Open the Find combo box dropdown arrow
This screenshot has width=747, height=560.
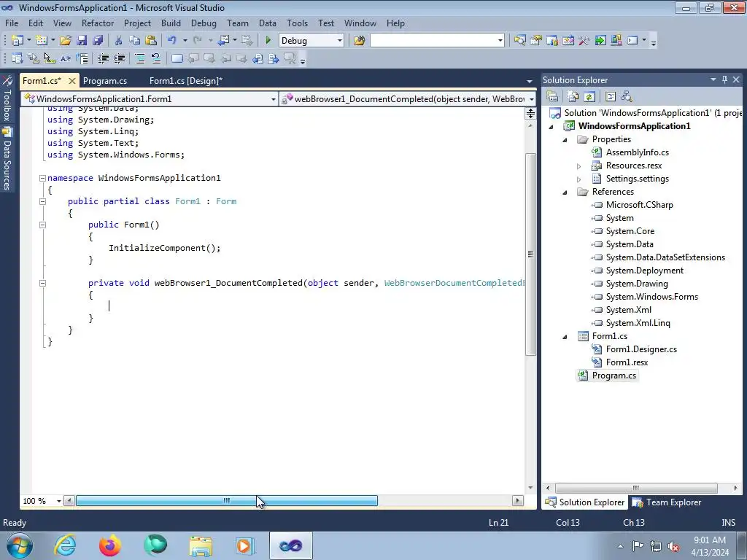(x=500, y=41)
